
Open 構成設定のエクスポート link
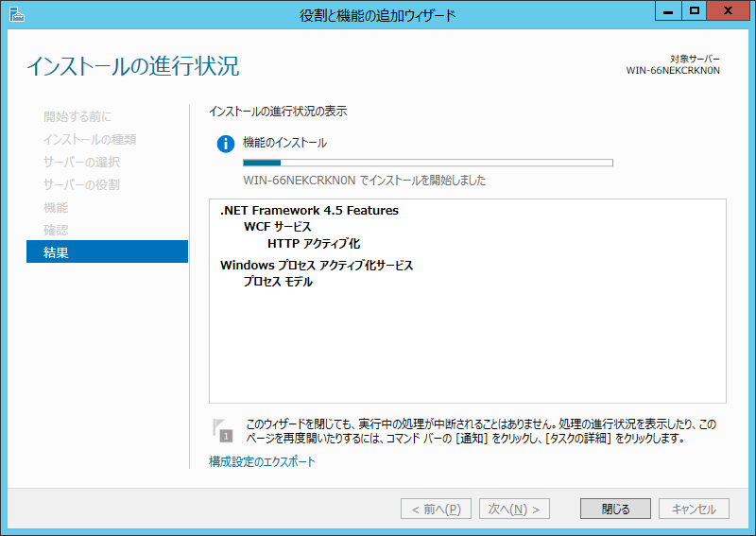262,462
